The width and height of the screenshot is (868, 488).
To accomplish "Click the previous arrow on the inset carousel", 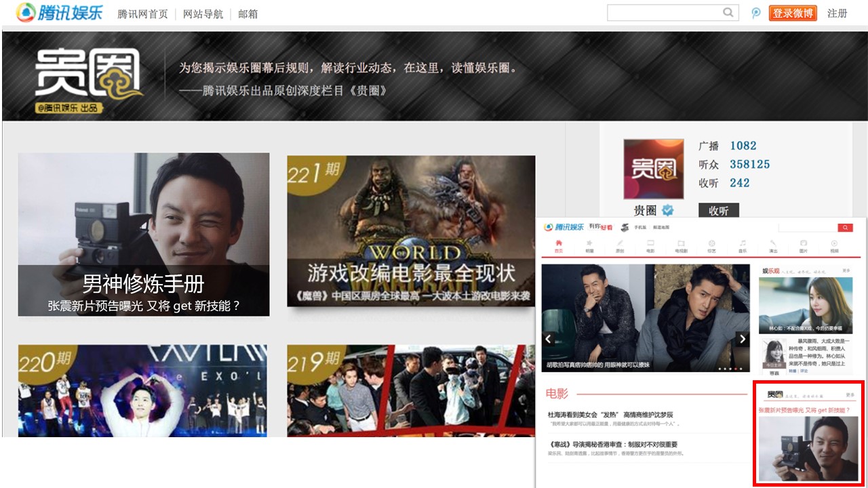I will [549, 339].
